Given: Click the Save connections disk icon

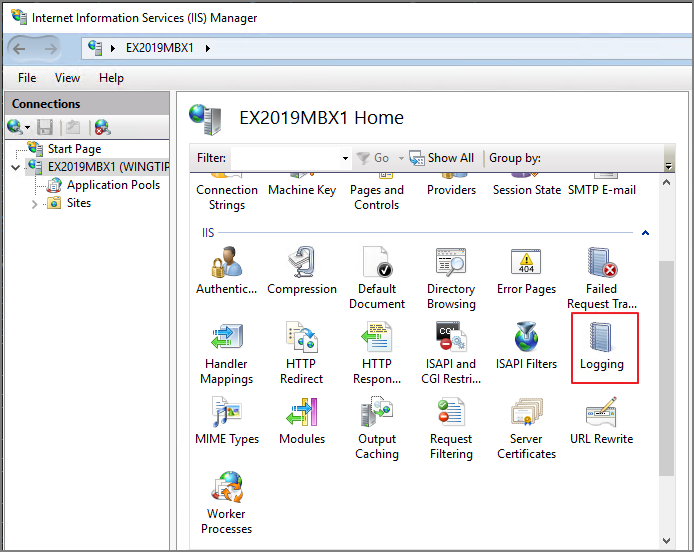Looking at the screenshot, I should pyautogui.click(x=45, y=127).
